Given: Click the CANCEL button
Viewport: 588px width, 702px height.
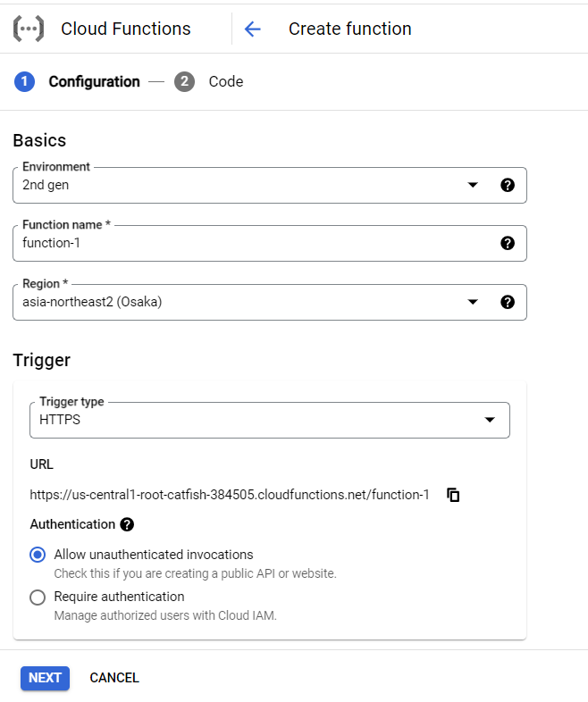Looking at the screenshot, I should coord(114,678).
